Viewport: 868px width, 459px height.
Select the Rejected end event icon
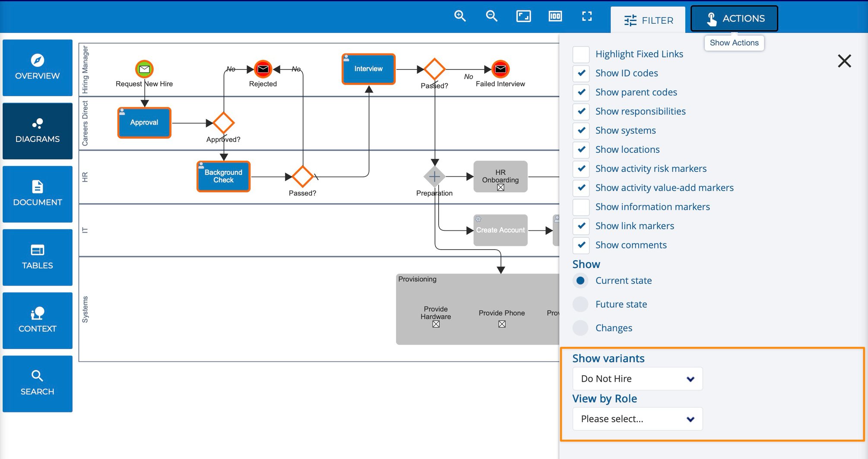(x=263, y=69)
